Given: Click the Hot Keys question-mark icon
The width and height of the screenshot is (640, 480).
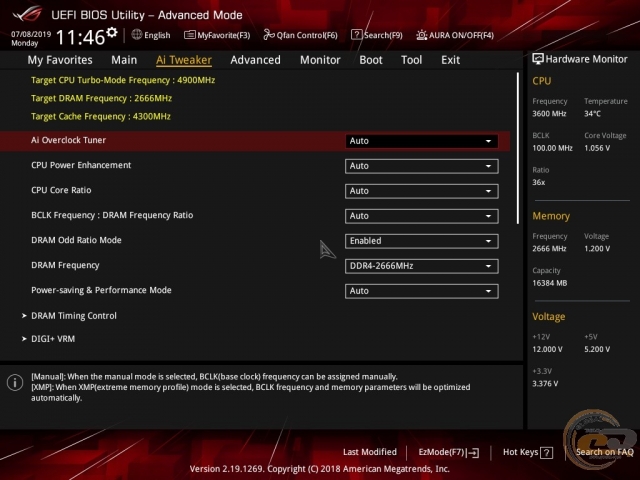Looking at the screenshot, I should (547, 452).
